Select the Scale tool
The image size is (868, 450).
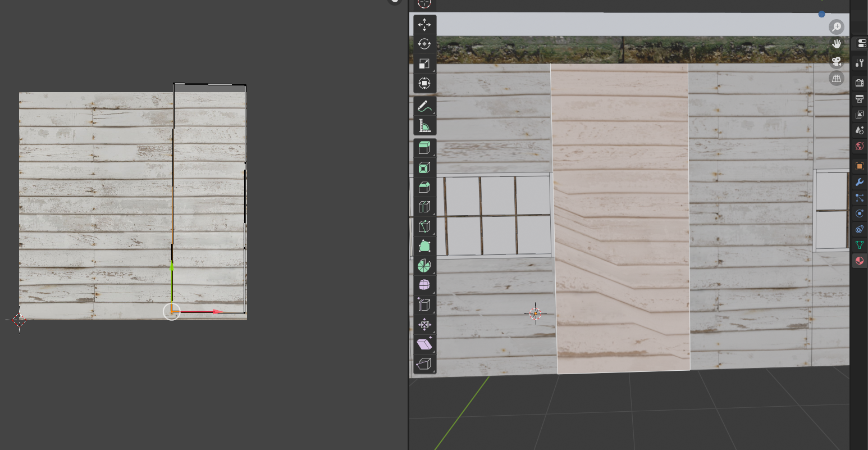point(424,63)
